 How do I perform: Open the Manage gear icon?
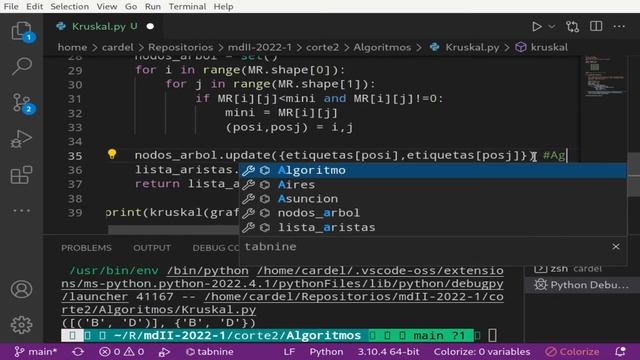tap(21, 325)
